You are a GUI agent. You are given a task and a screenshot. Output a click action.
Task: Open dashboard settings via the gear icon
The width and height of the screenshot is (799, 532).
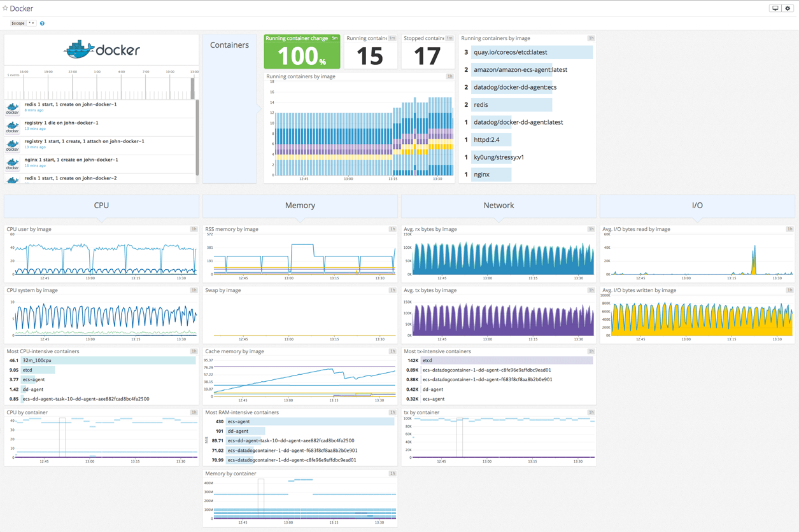pos(788,8)
